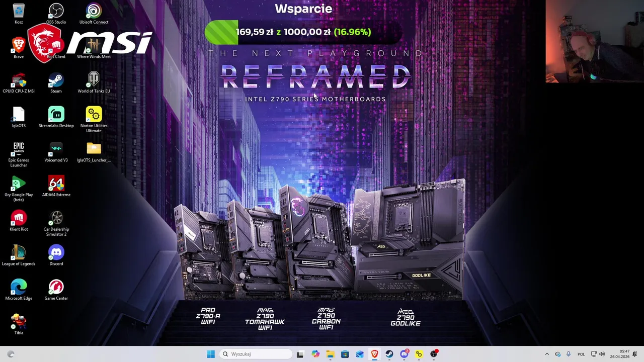Select the Microsoft Edge desktop icon
644x362 pixels.
19,290
